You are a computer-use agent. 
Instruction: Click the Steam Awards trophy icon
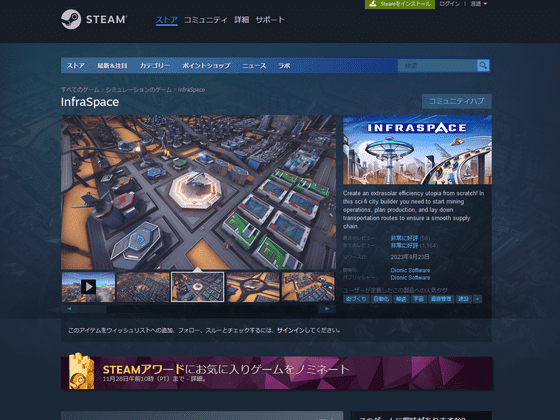(x=81, y=371)
